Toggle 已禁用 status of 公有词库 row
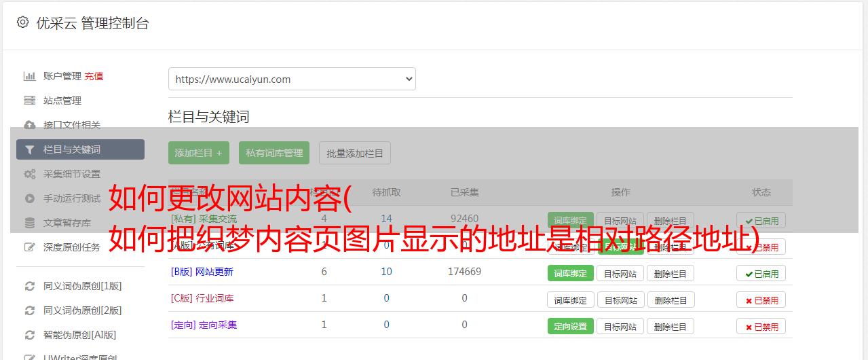This screenshot has width=868, height=360. click(x=761, y=247)
